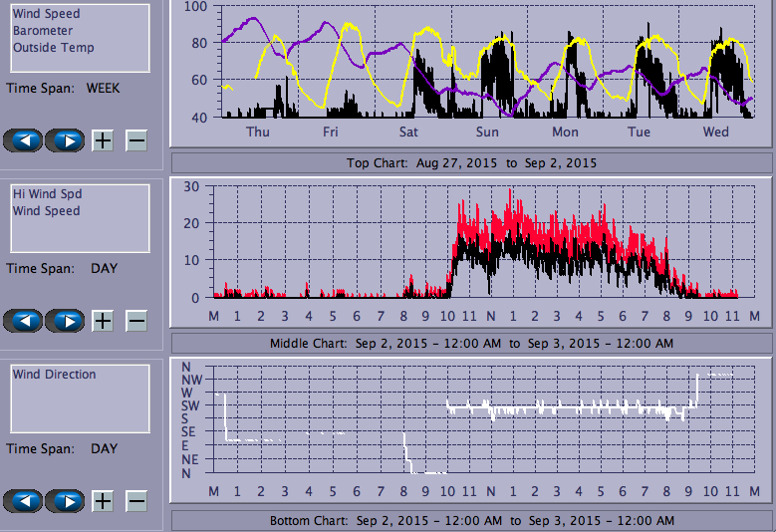Viewport: 776px width, 532px height.
Task: Click the minus button for the middle chart
Action: click(x=136, y=321)
